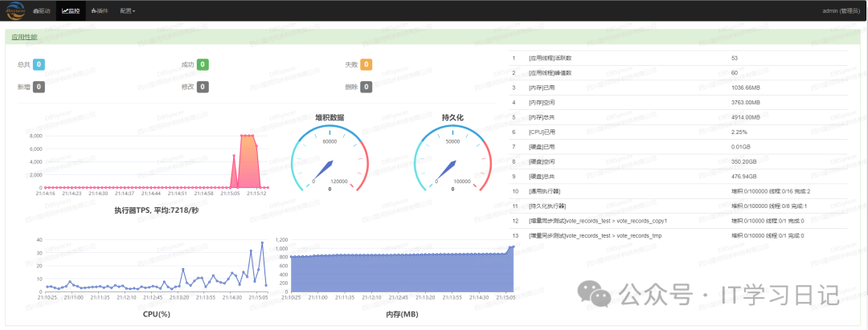Click the orange 失败 count badge
868x330 pixels.
tap(366, 64)
